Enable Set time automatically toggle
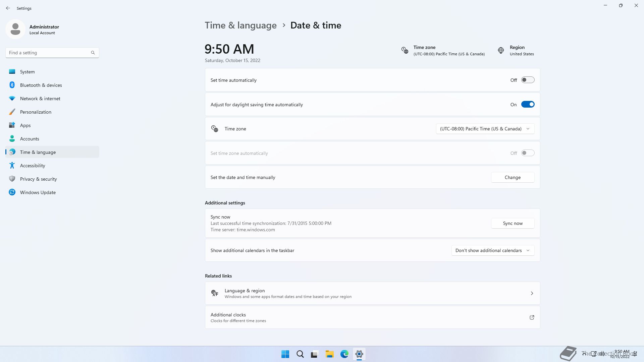This screenshot has height=362, width=644. [528, 80]
